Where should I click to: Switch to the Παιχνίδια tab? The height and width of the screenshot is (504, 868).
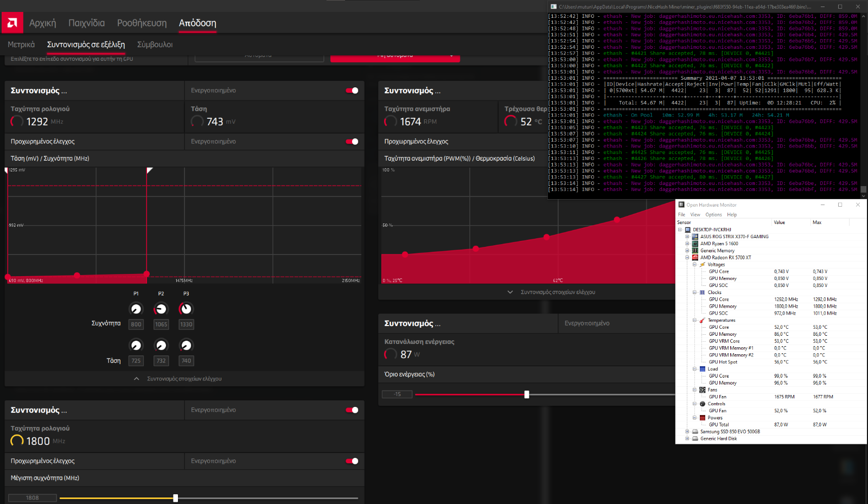(x=87, y=23)
